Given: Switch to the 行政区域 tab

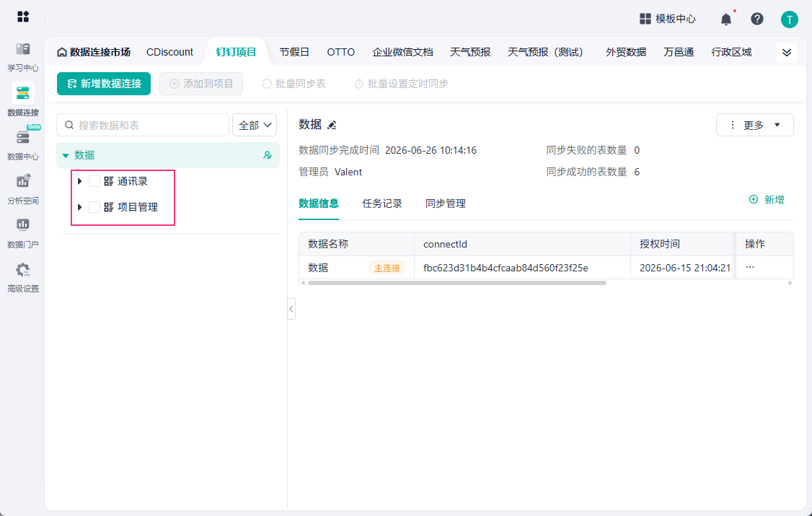Looking at the screenshot, I should pos(731,53).
